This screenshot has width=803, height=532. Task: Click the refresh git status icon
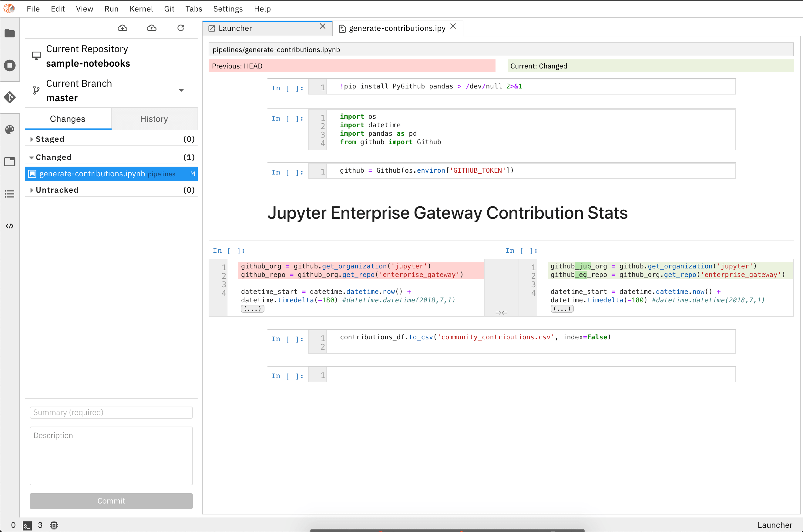pos(181,28)
